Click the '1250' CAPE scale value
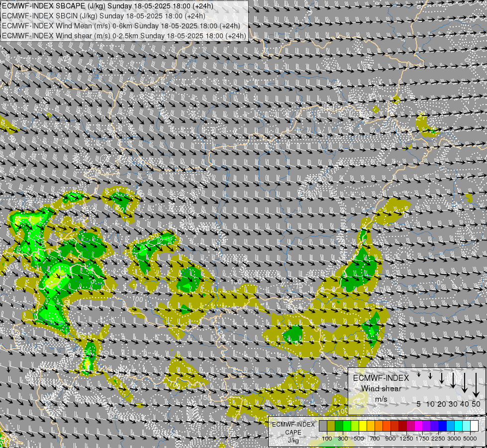 pos(406,439)
